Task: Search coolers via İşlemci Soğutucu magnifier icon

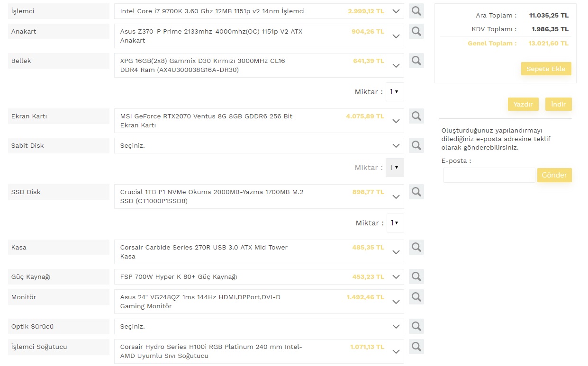Action: point(416,347)
